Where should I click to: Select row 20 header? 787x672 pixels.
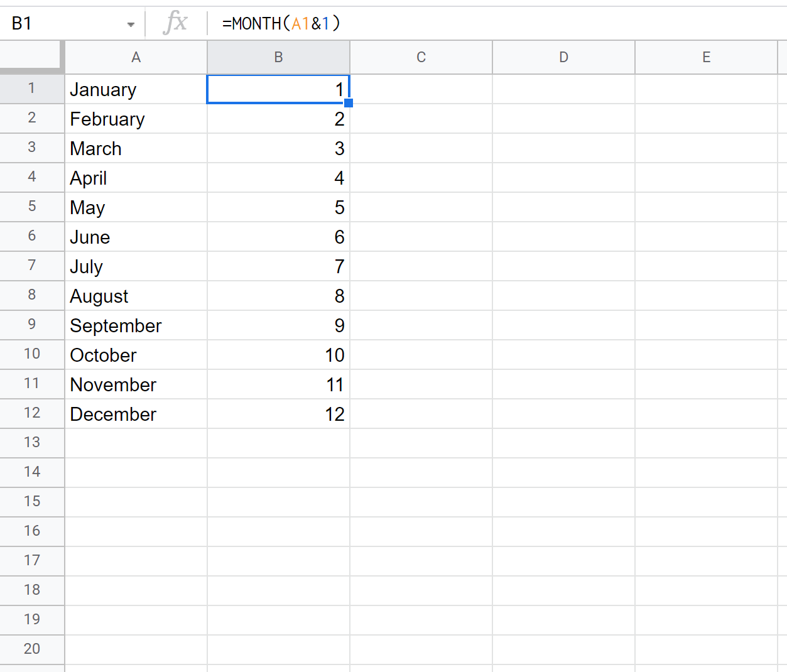pos(31,649)
